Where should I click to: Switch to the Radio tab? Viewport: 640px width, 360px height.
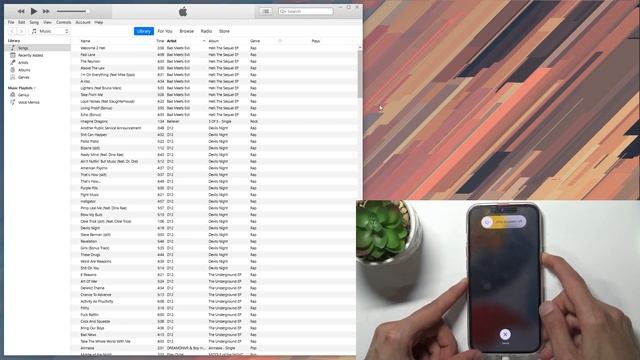click(206, 31)
